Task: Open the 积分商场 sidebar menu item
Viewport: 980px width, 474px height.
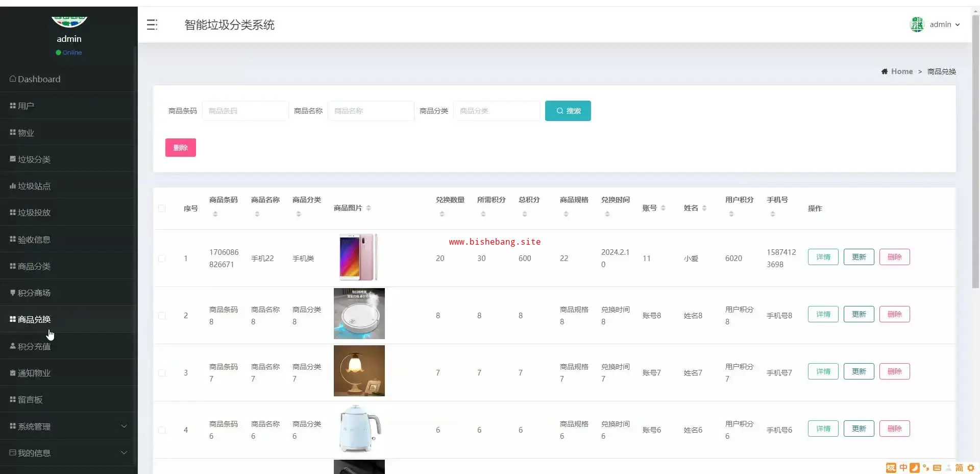Action: pos(34,293)
